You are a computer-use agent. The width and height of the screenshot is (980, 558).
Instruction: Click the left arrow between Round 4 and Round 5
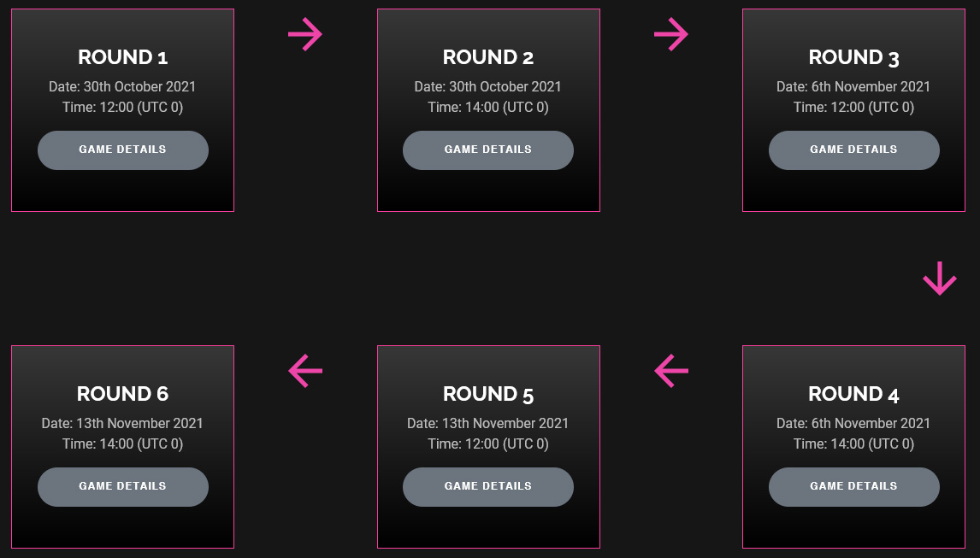tap(671, 371)
